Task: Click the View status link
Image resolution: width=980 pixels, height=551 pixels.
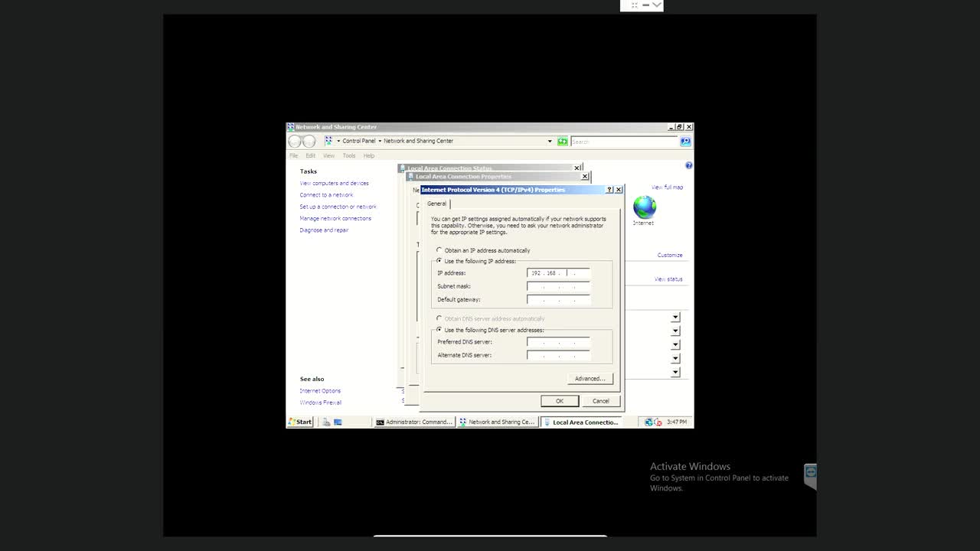Action: pyautogui.click(x=668, y=279)
